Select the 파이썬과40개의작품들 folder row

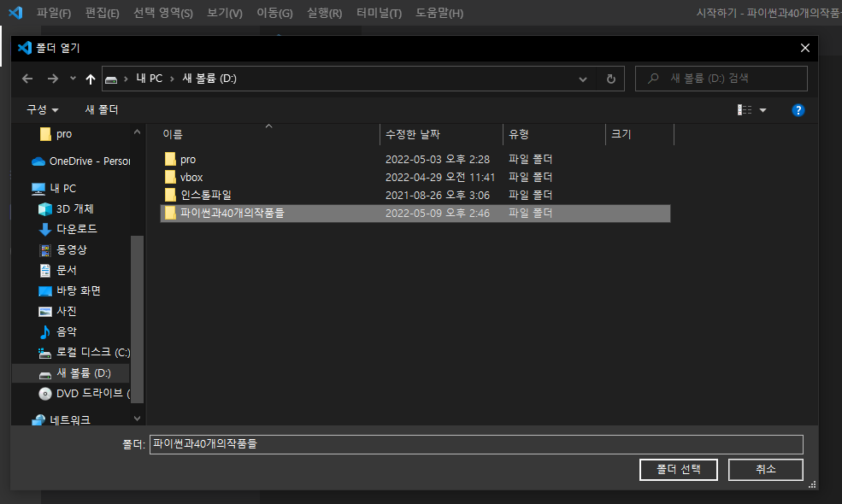(x=415, y=213)
